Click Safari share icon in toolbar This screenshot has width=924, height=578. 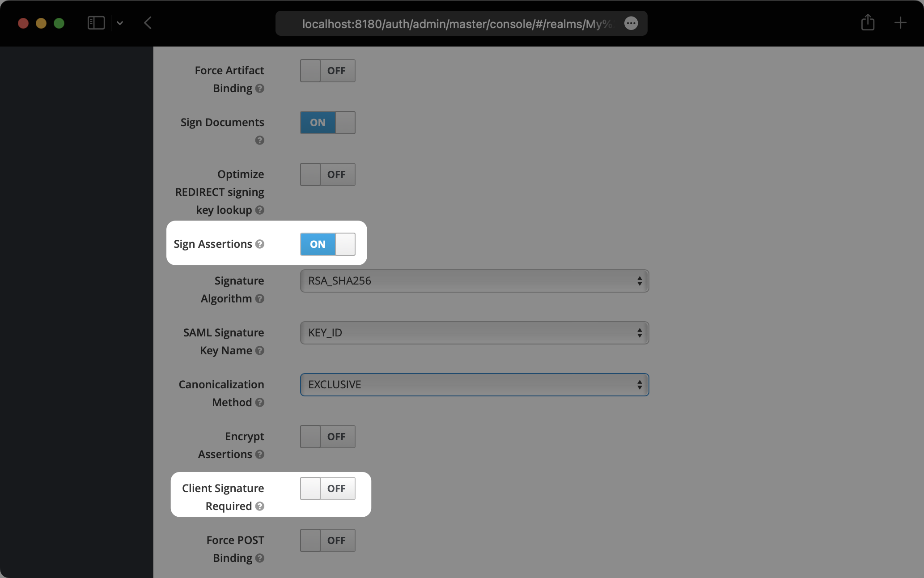point(868,23)
